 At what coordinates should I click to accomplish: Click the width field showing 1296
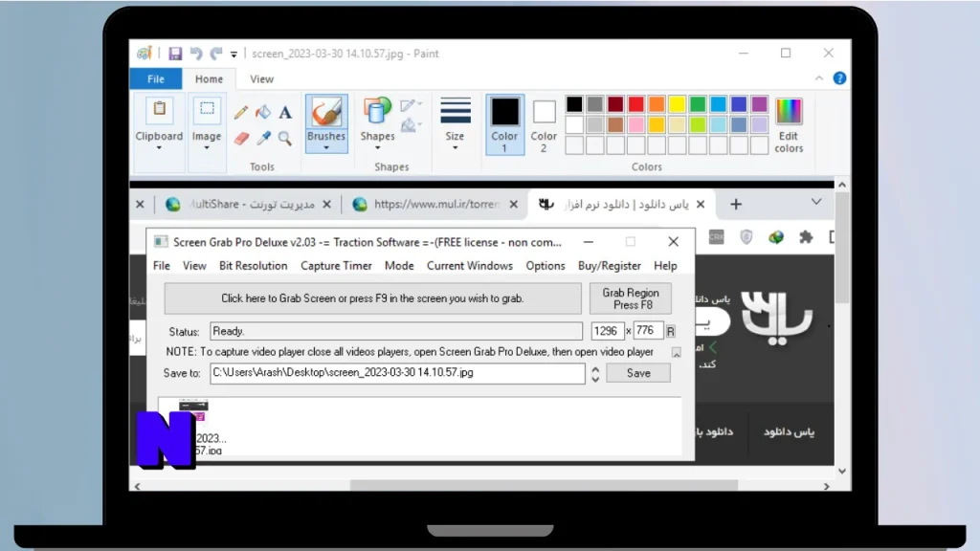[608, 331]
